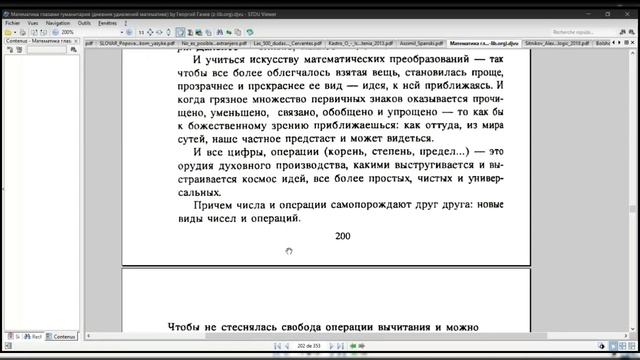Click the fit height icon

(168, 32)
